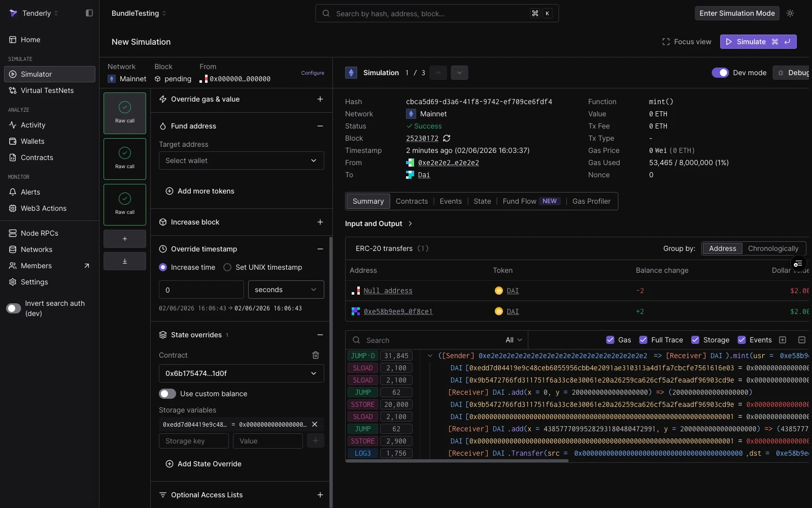This screenshot has height=508, width=812.
Task: Expand Optional Access Lists section
Action: [x=320, y=495]
